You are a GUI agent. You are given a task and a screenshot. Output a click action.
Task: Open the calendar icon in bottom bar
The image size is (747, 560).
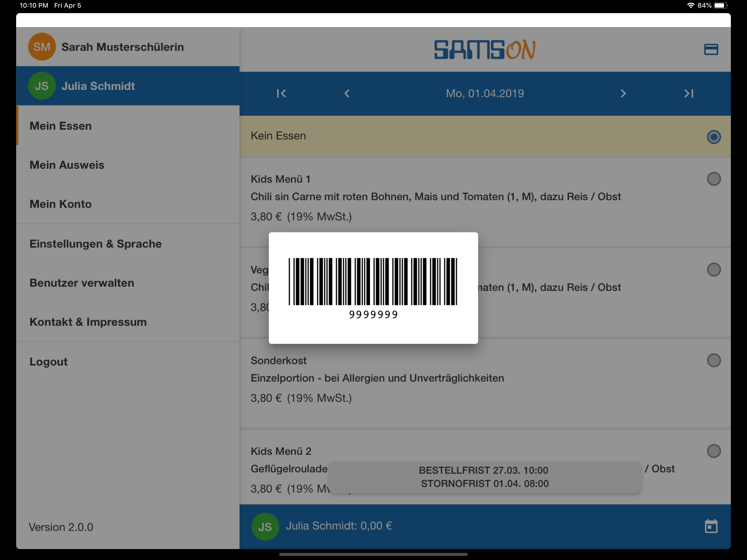pyautogui.click(x=711, y=526)
